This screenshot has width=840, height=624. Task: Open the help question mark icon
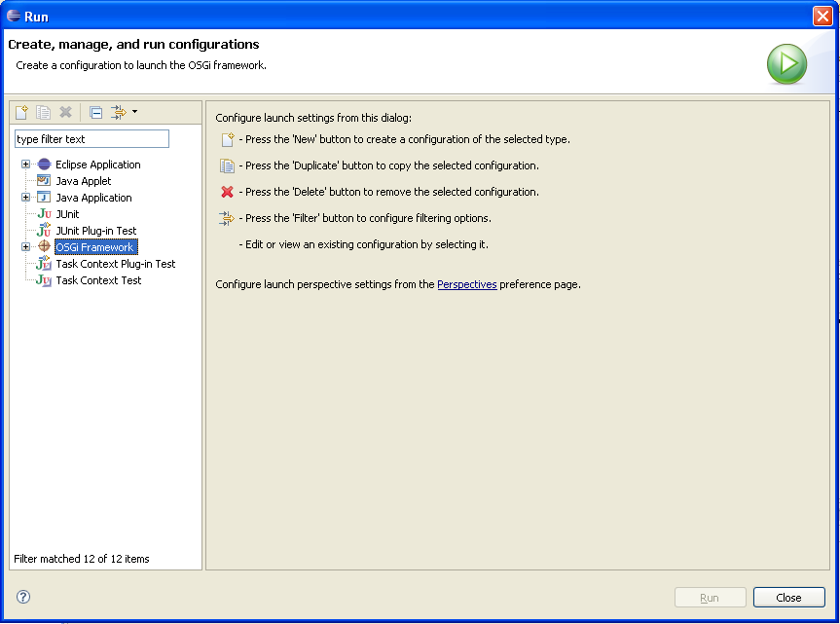click(23, 597)
